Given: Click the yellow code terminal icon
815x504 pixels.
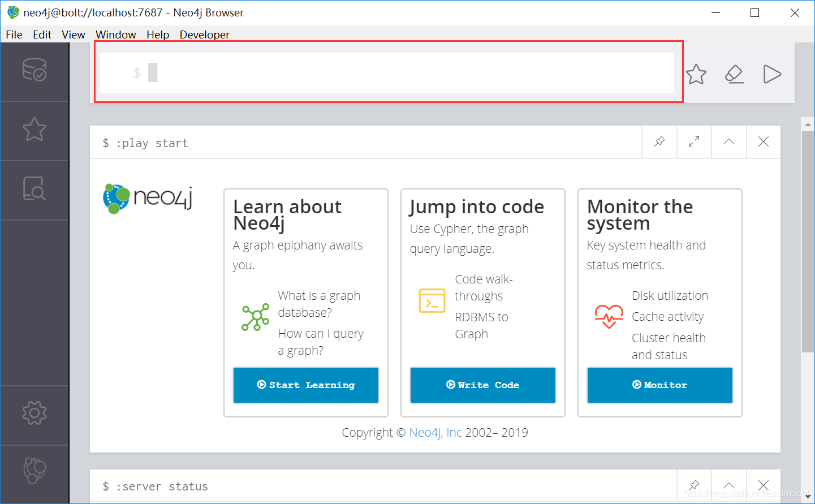Looking at the screenshot, I should coord(432,300).
